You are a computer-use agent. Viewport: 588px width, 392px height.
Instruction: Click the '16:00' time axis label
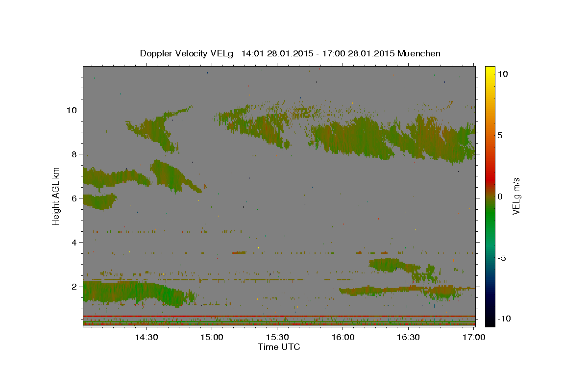[x=343, y=337]
